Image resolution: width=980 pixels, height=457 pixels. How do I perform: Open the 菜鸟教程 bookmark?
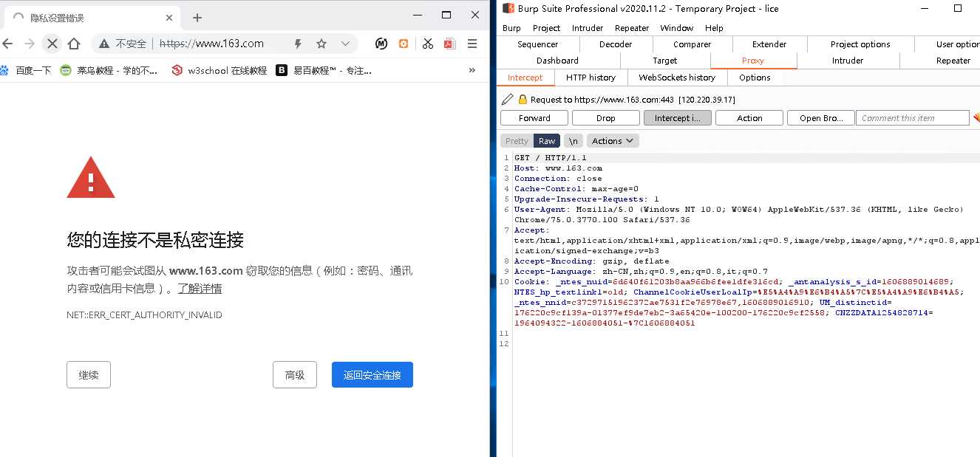tap(109, 71)
